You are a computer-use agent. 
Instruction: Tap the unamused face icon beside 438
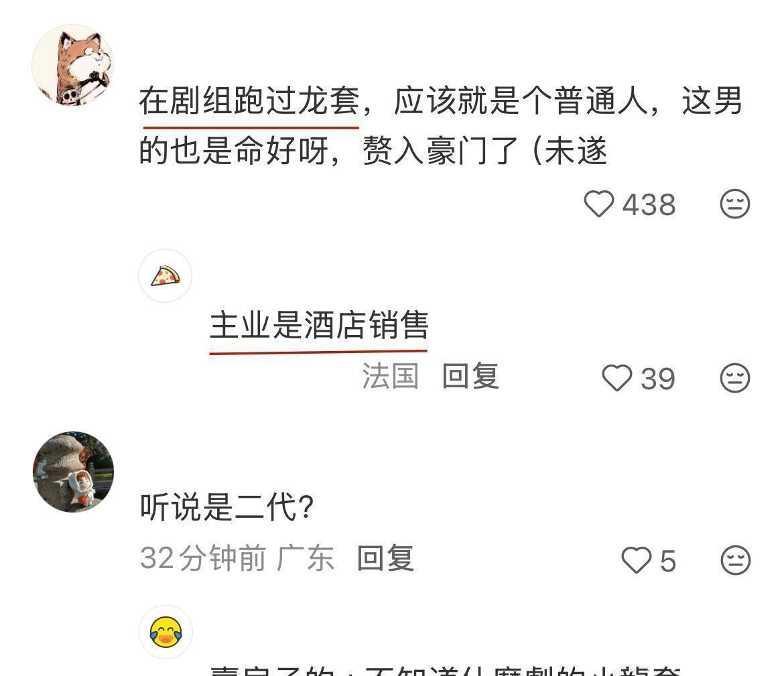(734, 204)
